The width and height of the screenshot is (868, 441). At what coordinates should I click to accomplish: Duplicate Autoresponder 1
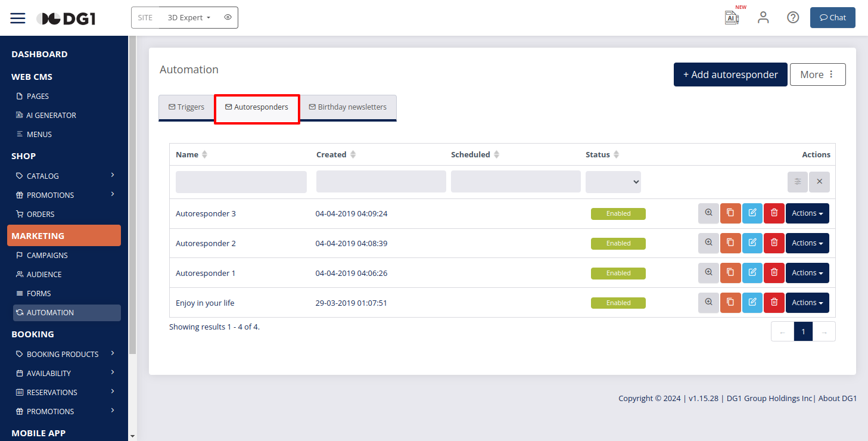coord(730,273)
